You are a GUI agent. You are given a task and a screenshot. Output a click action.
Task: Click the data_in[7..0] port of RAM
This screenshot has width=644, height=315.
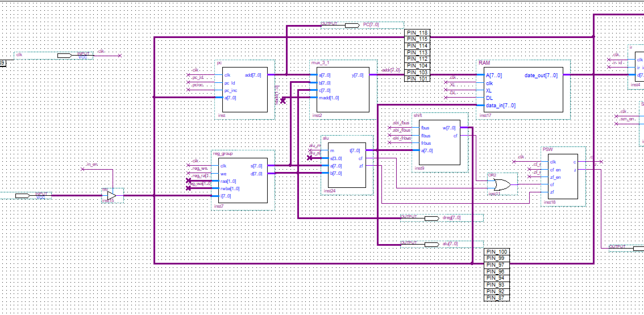click(x=500, y=106)
